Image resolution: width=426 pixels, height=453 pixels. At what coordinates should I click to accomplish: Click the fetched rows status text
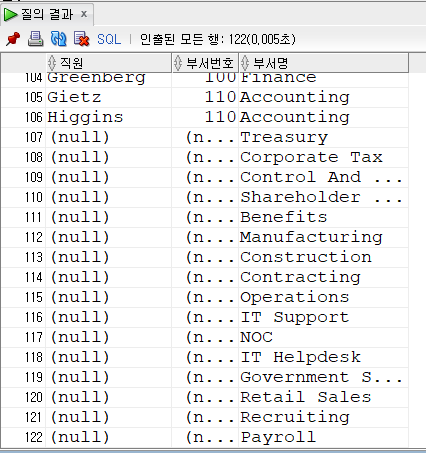click(218, 39)
